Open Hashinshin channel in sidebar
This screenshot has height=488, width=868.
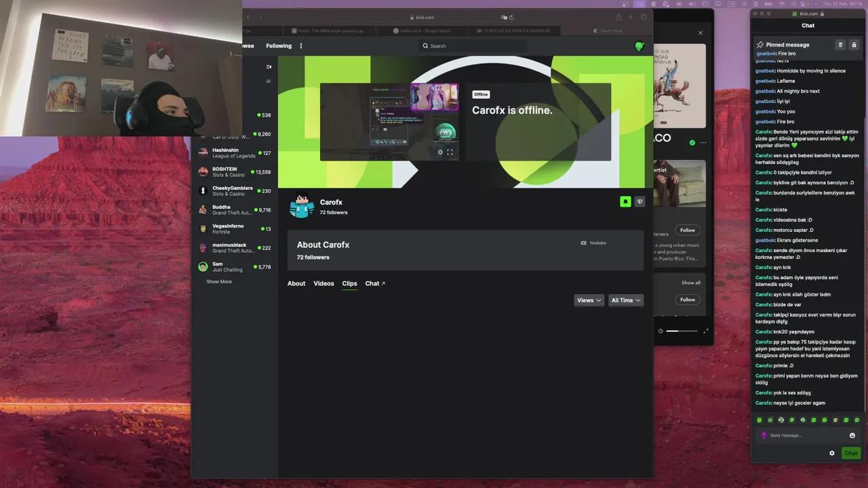point(234,152)
